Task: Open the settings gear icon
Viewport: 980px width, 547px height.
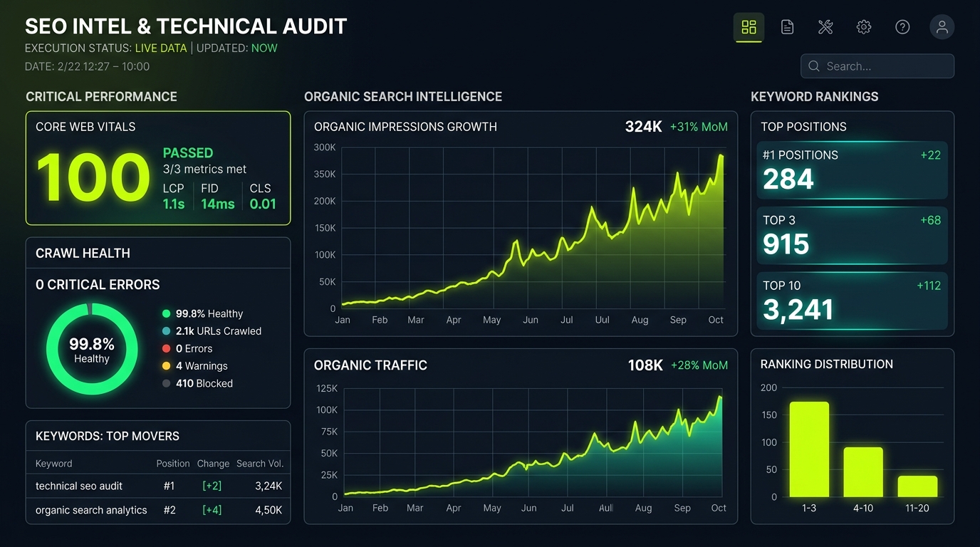Action: pos(864,27)
